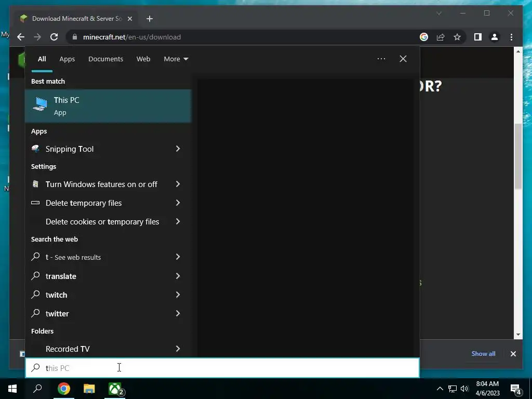Open the notification center
Screen dimensions: 532x399
pos(516,389)
